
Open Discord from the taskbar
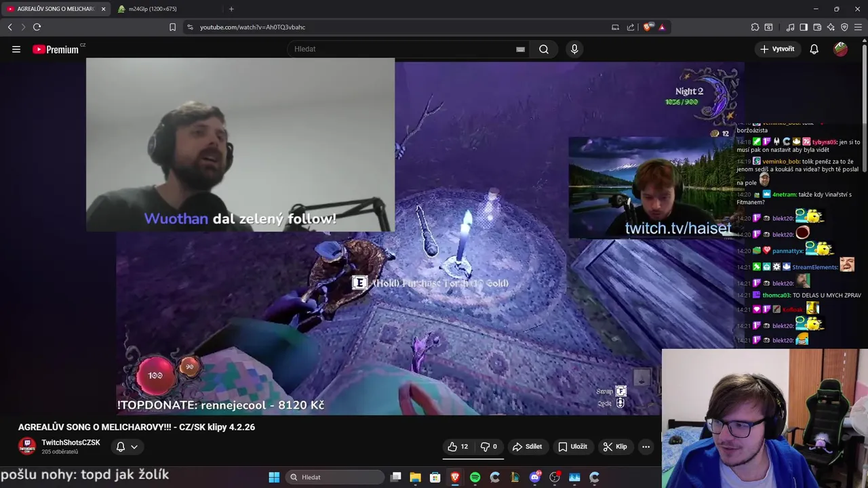point(535,477)
